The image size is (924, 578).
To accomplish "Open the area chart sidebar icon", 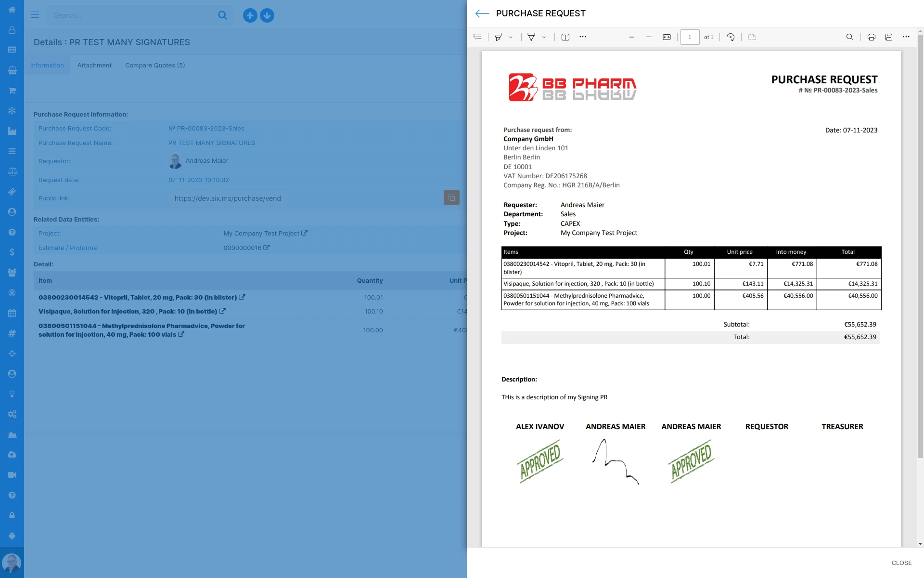I will 12,434.
